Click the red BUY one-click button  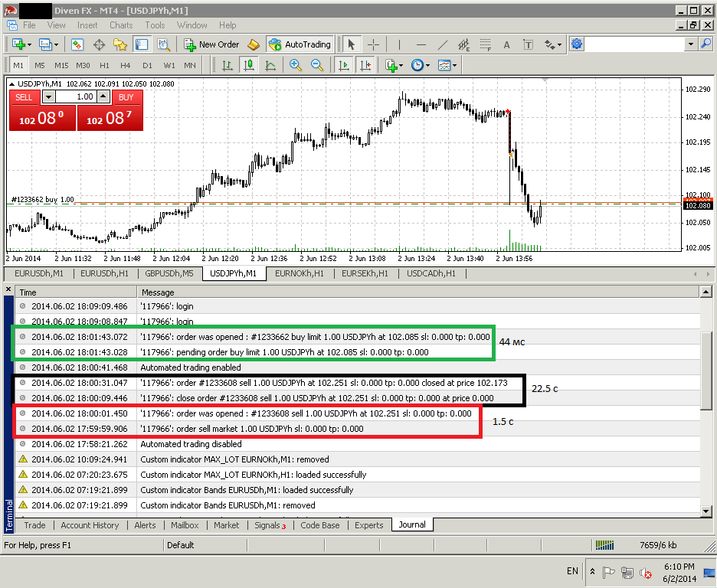110,119
